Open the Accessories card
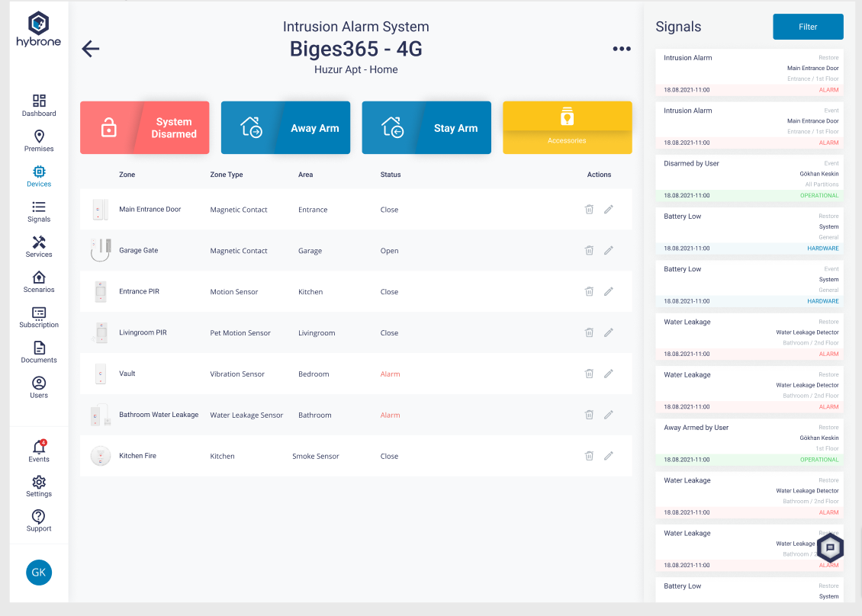The width and height of the screenshot is (862, 616). [568, 127]
